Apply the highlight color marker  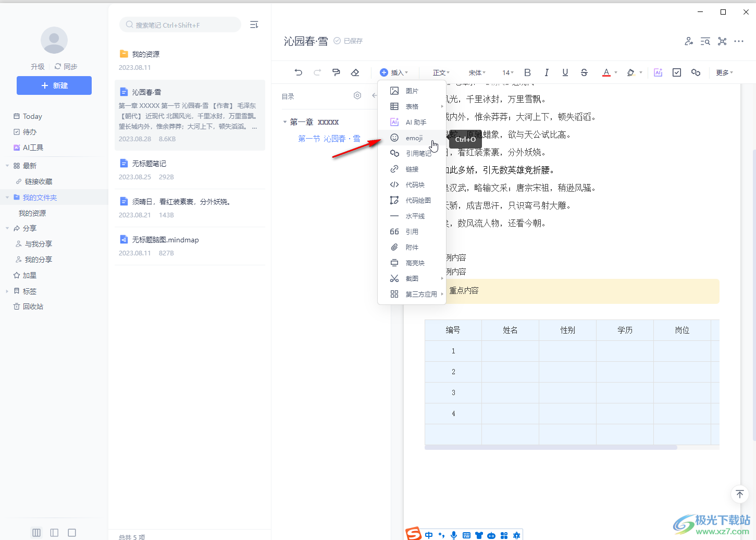point(631,72)
